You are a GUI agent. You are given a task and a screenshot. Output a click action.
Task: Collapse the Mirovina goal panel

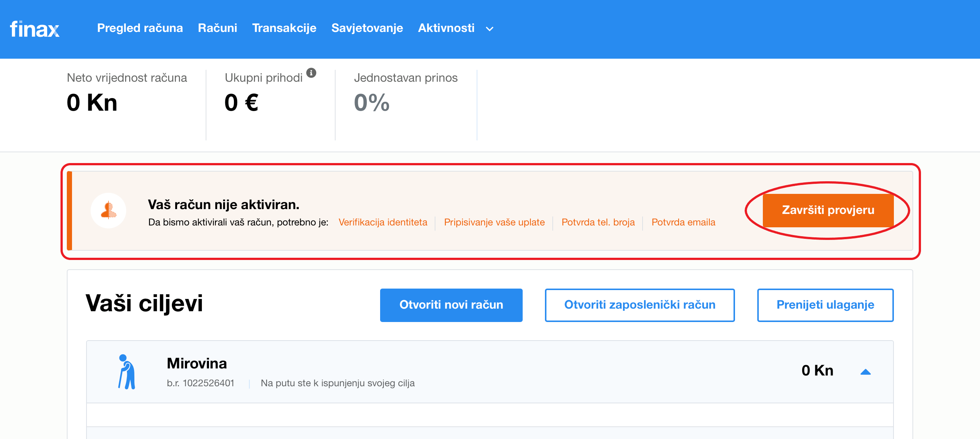tap(865, 372)
